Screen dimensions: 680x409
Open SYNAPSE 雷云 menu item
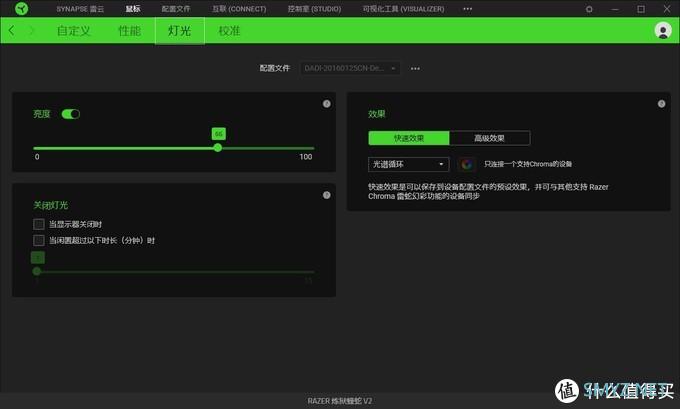[x=80, y=9]
